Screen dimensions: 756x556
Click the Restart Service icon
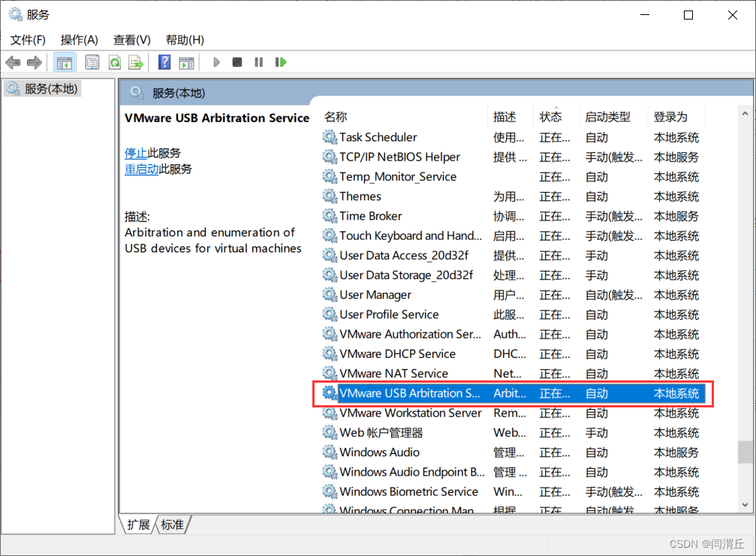coord(281,62)
